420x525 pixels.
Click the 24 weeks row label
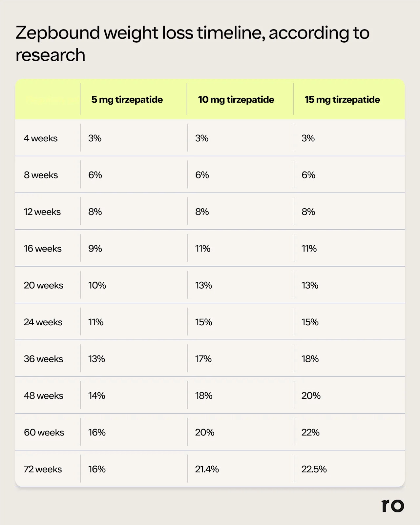[x=43, y=322]
